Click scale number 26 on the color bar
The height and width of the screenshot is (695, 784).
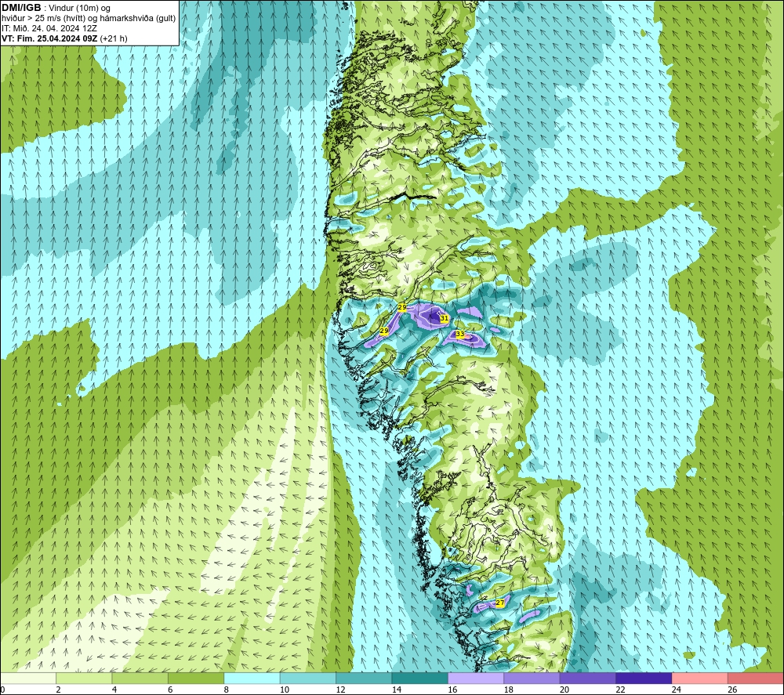point(732,690)
